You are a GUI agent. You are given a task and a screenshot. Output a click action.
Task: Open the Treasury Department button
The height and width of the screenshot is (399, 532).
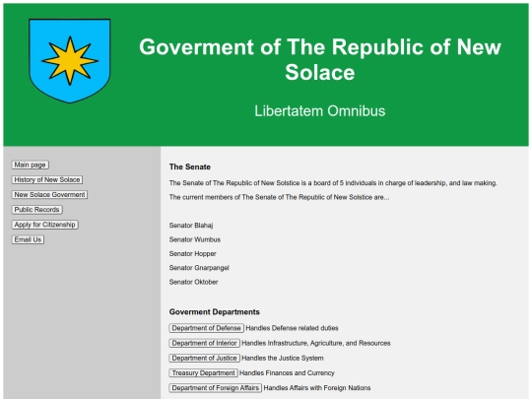coord(203,372)
